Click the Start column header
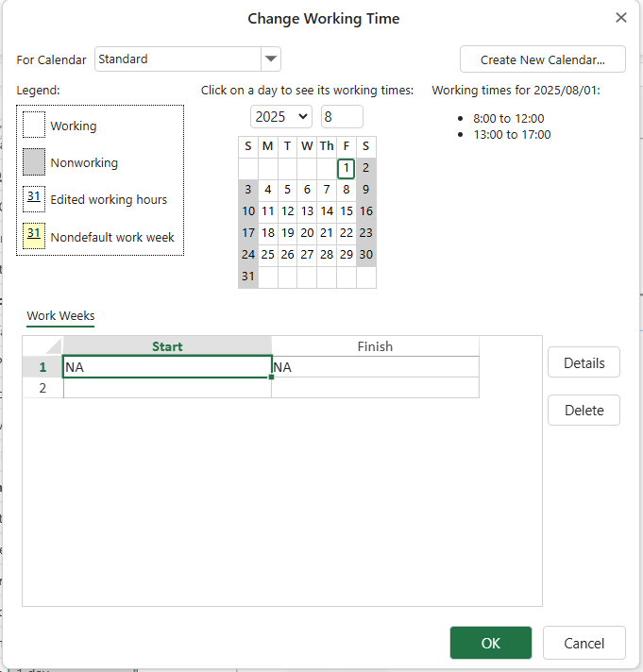Screen dimensions: 643x672 (x=167, y=346)
